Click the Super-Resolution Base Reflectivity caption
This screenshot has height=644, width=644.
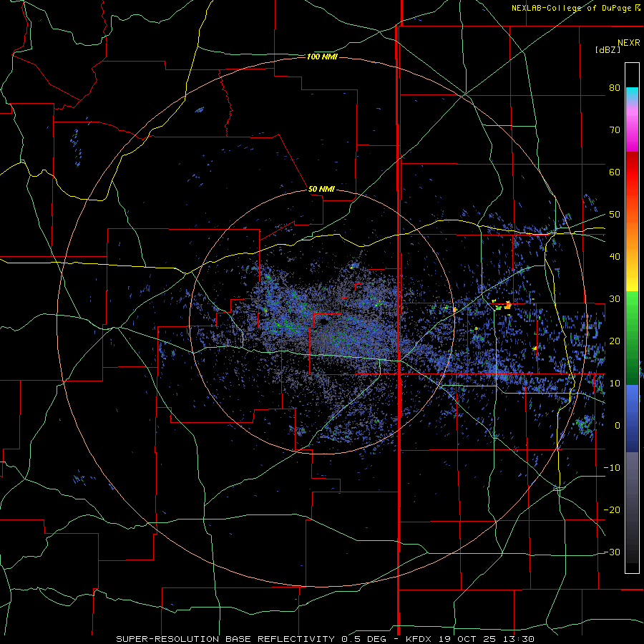tap(325, 639)
